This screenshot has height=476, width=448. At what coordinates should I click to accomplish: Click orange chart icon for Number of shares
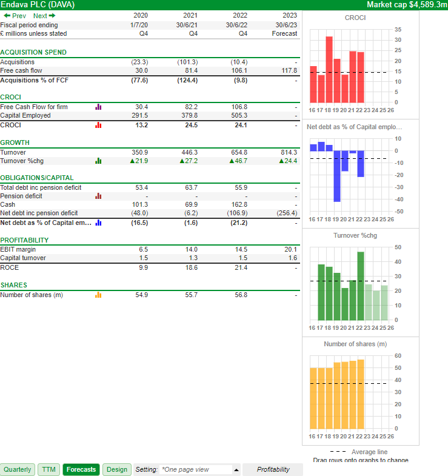point(98,295)
